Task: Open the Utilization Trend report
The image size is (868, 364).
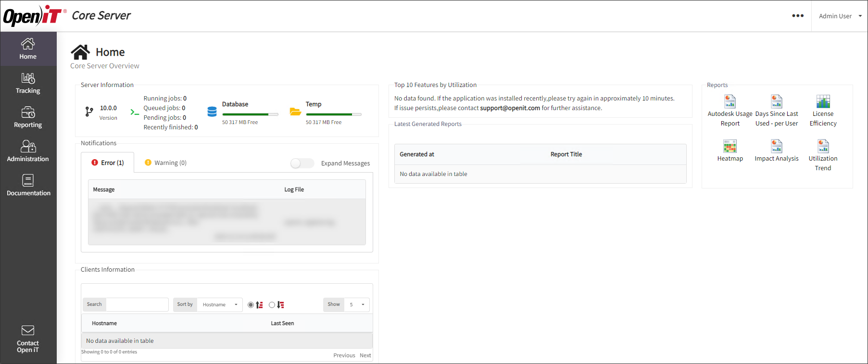Action: 823,146
